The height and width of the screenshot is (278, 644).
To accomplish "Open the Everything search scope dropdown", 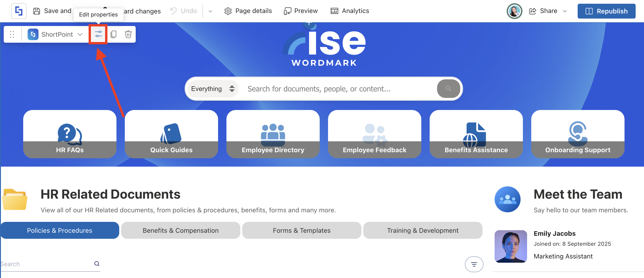I will pyautogui.click(x=213, y=88).
